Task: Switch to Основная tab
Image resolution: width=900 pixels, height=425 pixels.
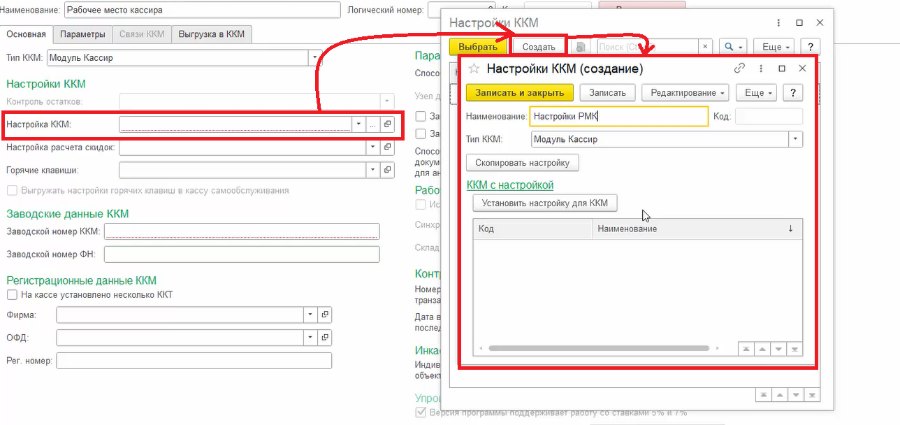Action: [x=26, y=34]
